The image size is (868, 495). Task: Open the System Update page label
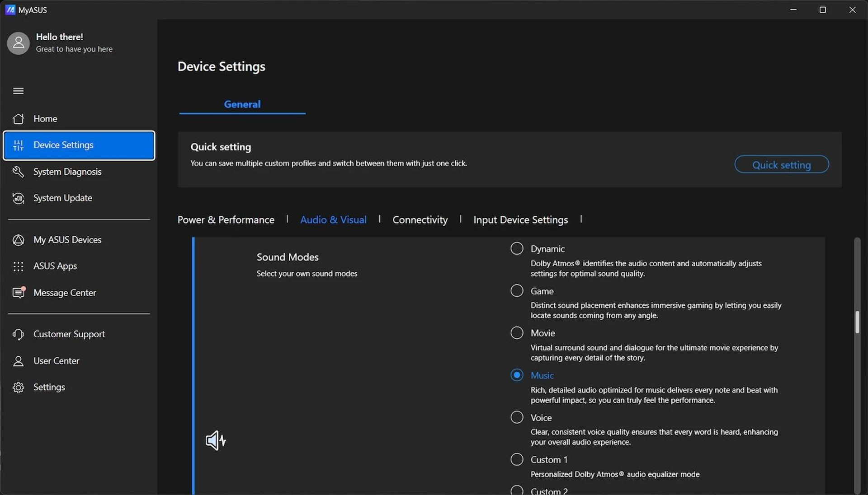click(x=63, y=198)
